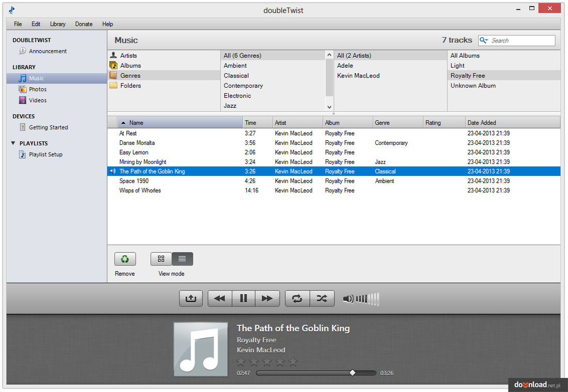Mute audio via the speaker icon
568x392 pixels.
348,299
